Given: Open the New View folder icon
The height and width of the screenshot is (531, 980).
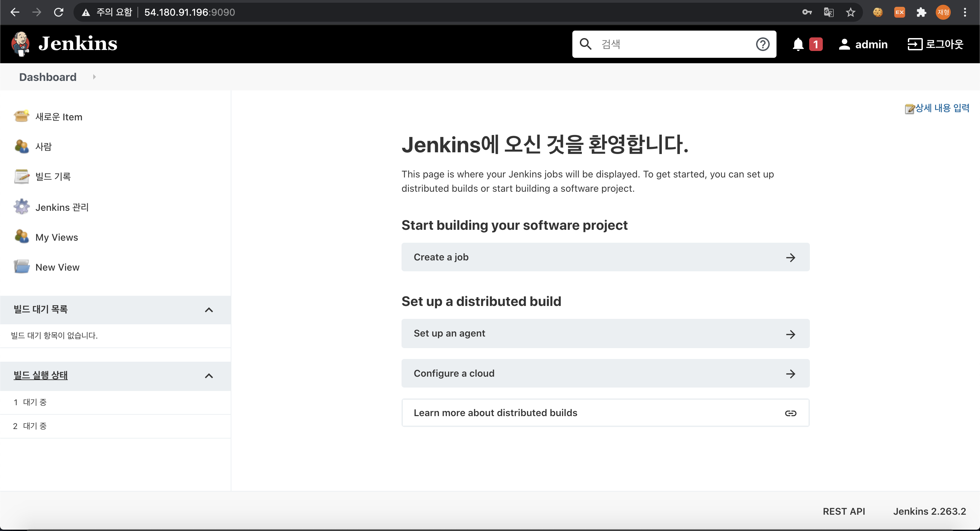Looking at the screenshot, I should click(21, 267).
